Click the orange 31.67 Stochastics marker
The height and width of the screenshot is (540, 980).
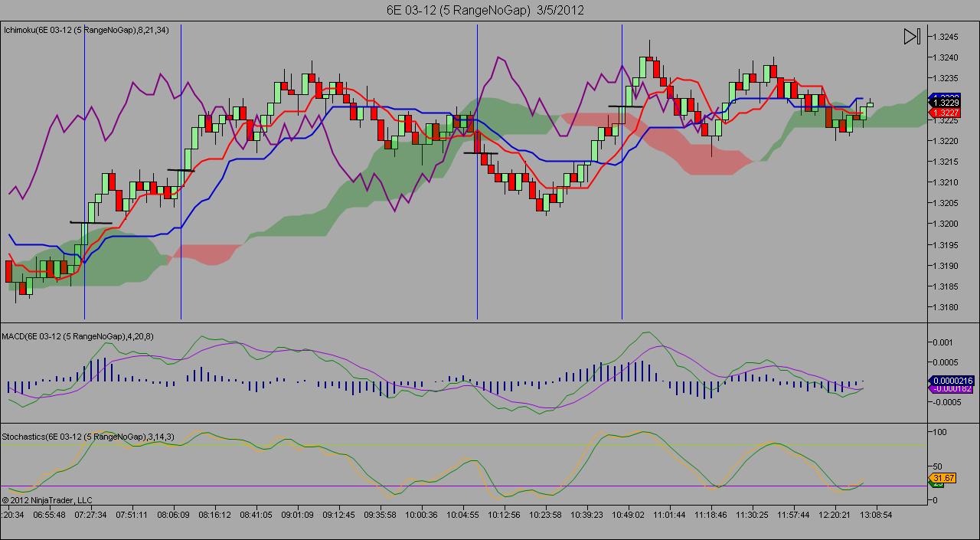[x=942, y=479]
